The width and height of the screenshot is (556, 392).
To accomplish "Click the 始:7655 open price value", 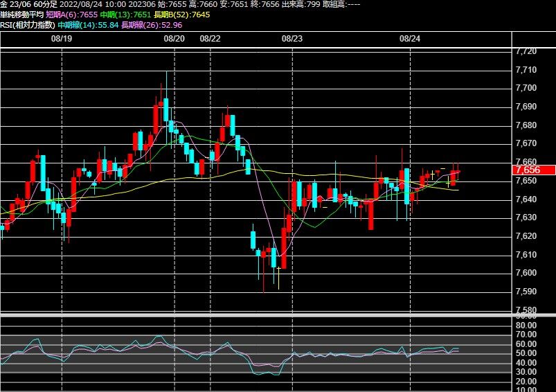I will coord(172,4).
